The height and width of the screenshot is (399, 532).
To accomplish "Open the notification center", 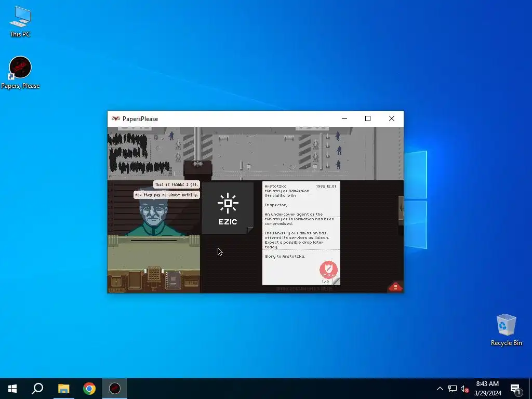I will click(x=515, y=389).
